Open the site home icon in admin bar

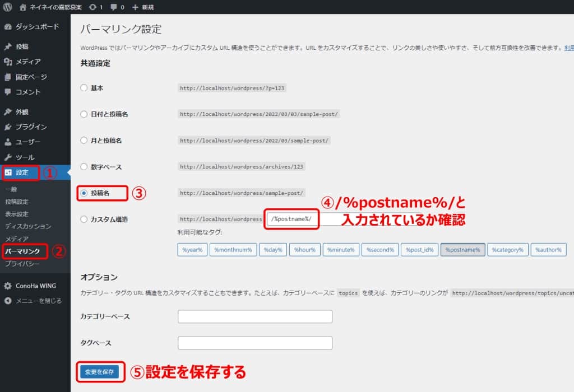(x=23, y=7)
